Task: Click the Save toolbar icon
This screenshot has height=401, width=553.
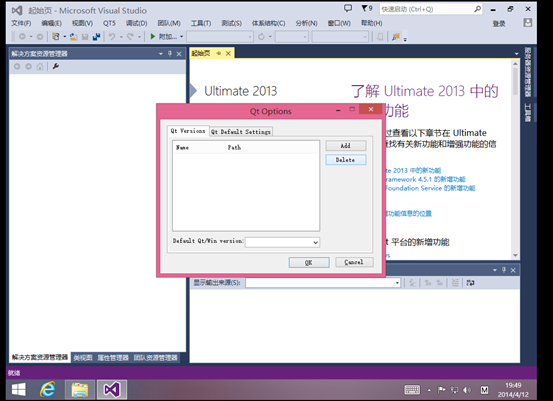Action: [x=85, y=36]
